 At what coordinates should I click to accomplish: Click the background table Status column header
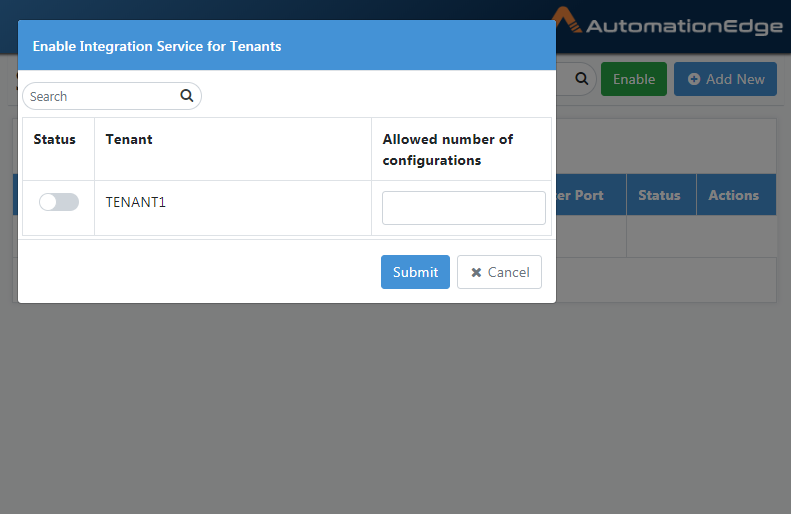(x=659, y=195)
